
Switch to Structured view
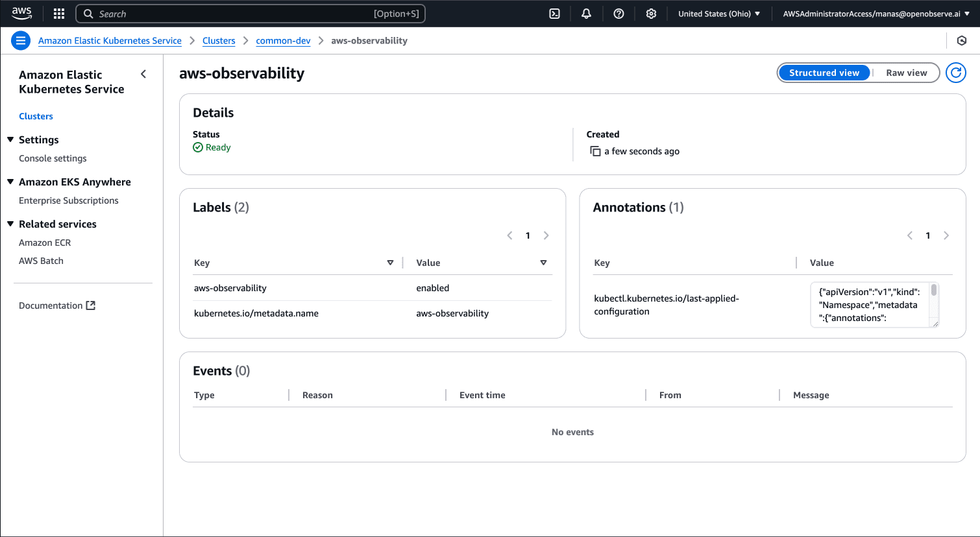click(x=824, y=73)
